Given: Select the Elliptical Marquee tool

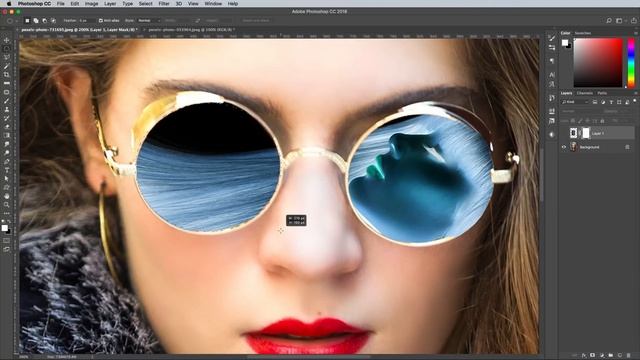Looking at the screenshot, I should (x=7, y=49).
